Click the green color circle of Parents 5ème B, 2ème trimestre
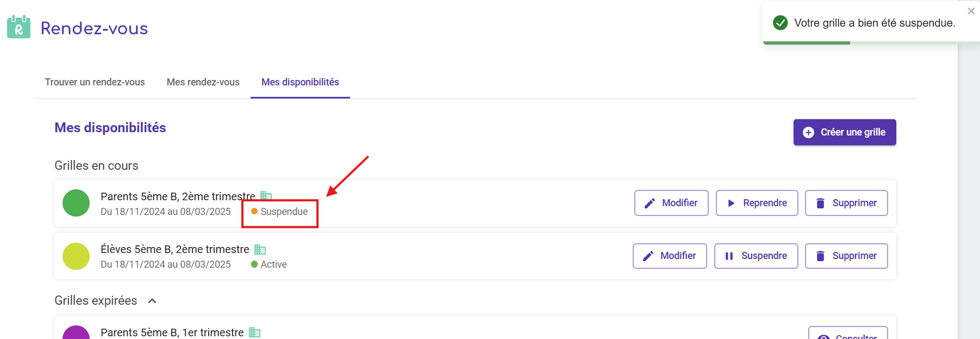Screen dimensions: 980x339 pos(76,203)
